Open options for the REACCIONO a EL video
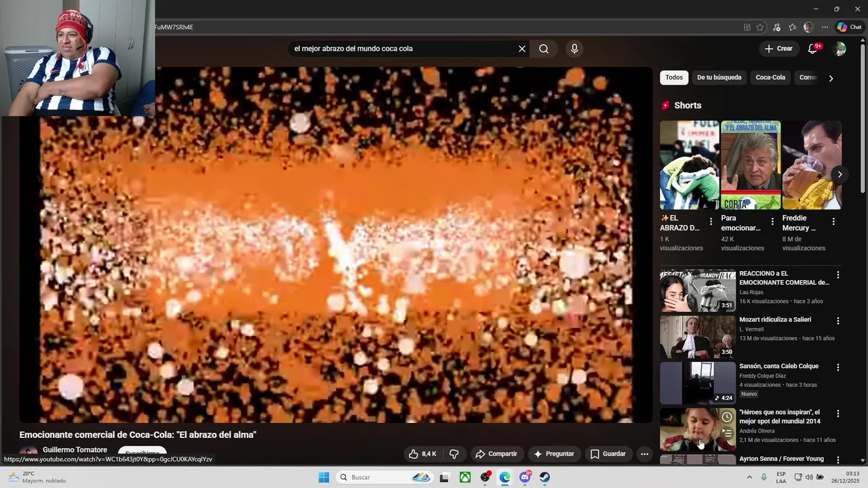868x488 pixels. tap(838, 275)
